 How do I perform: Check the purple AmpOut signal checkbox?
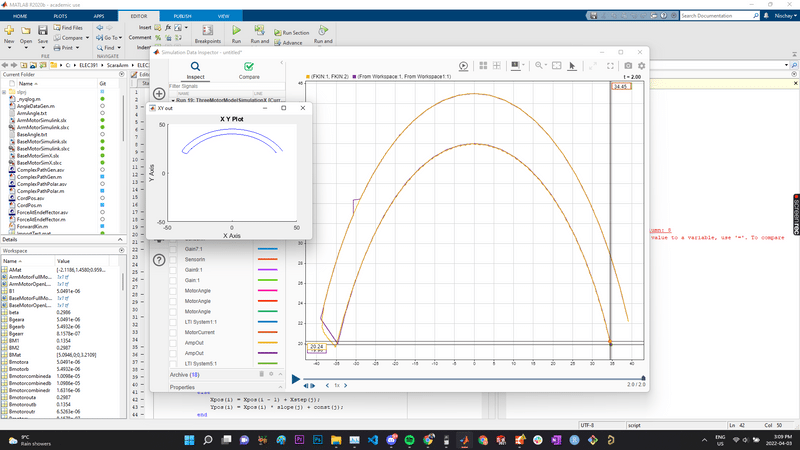point(173,353)
